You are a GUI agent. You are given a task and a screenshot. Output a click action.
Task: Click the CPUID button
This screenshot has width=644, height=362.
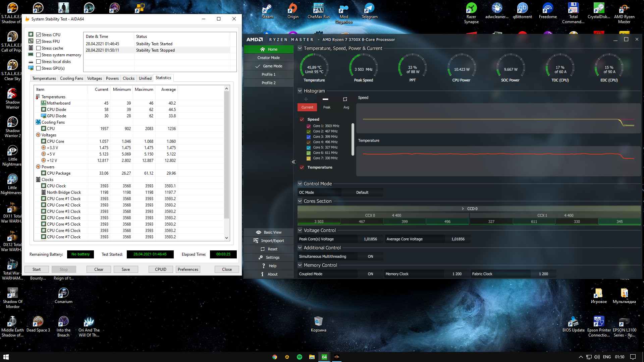tap(161, 269)
